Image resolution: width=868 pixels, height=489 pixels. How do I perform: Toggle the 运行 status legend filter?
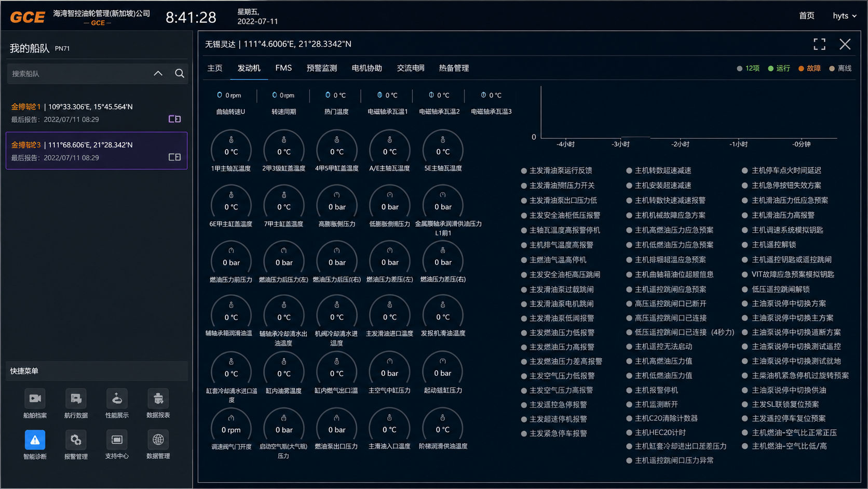[779, 68]
